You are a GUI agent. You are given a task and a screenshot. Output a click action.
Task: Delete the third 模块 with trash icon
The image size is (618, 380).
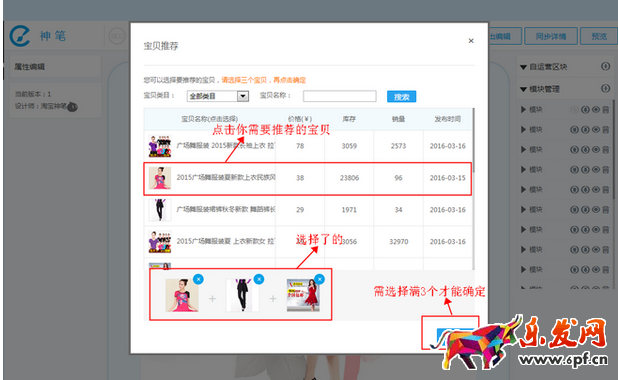(x=606, y=149)
